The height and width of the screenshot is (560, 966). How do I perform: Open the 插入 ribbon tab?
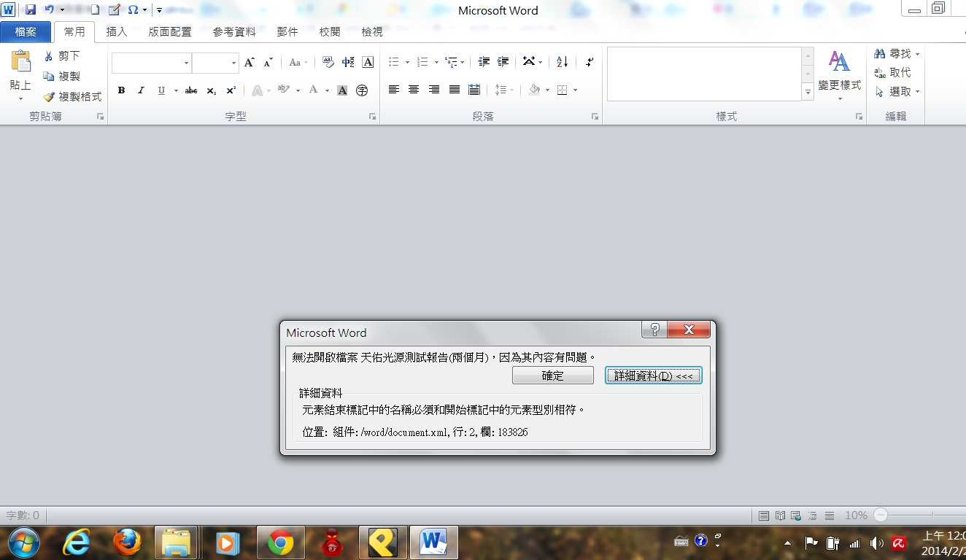click(117, 32)
